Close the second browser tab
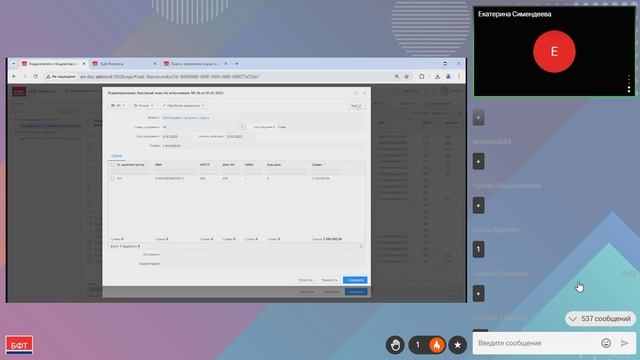The height and width of the screenshot is (360, 640). coord(155,64)
